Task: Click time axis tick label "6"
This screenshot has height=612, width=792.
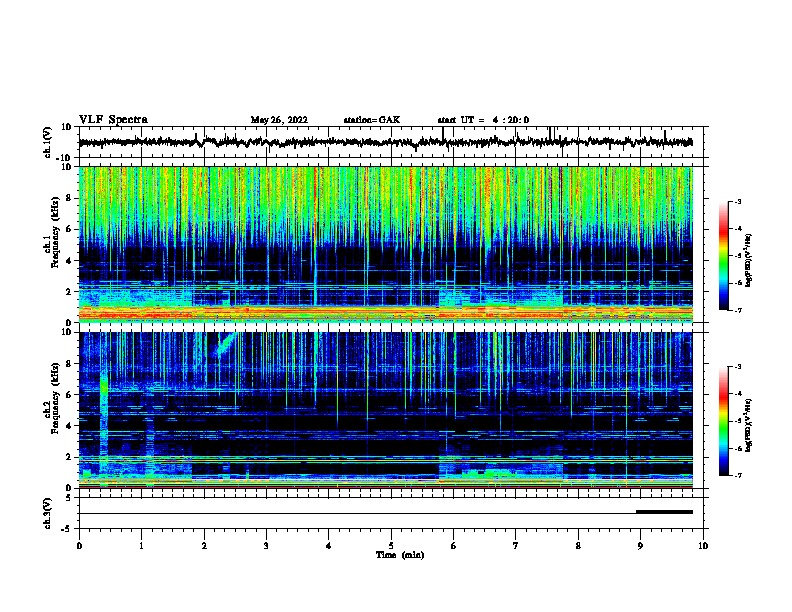Action: (453, 546)
